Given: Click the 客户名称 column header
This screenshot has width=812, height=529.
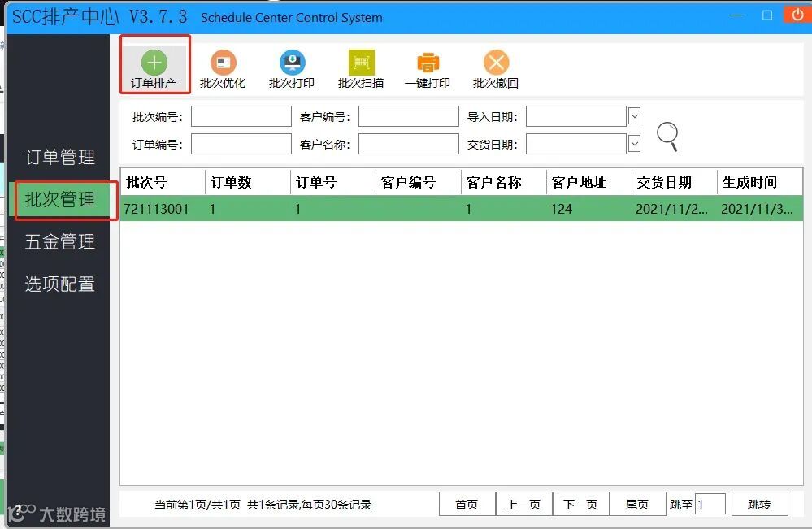Looking at the screenshot, I should tap(504, 182).
